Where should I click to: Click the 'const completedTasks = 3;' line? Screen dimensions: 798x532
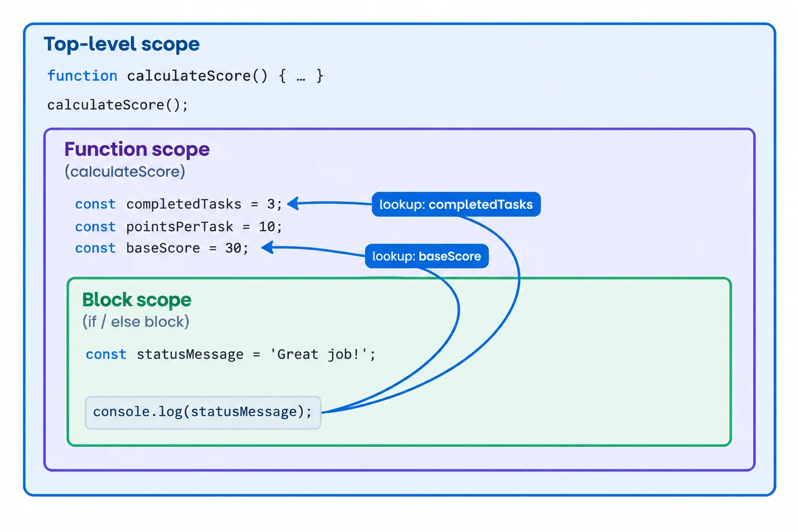(179, 204)
